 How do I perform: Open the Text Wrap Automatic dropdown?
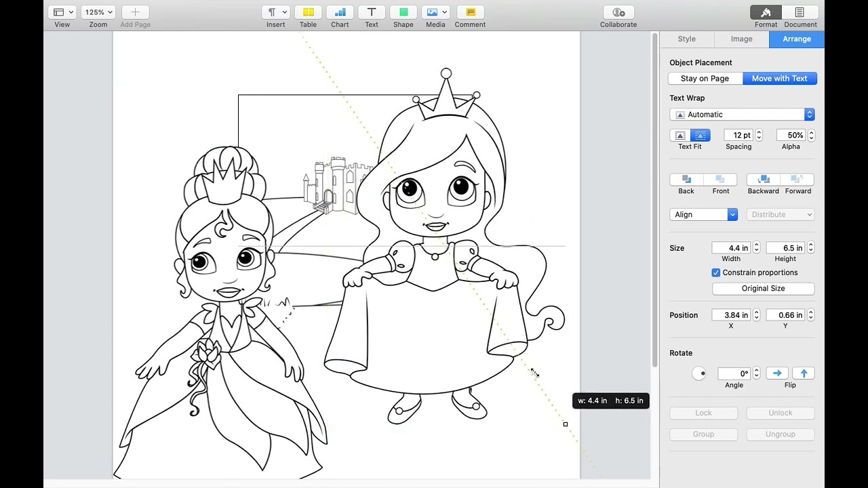[742, 115]
